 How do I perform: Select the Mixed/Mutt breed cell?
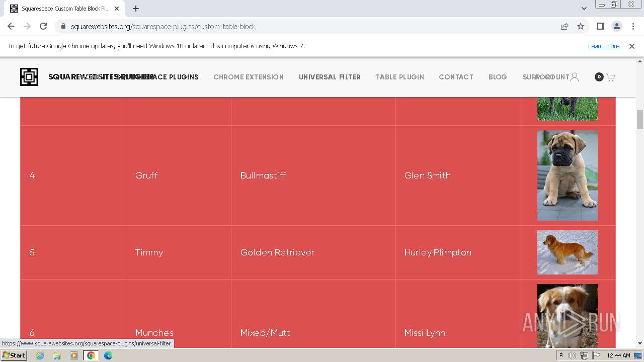click(313, 314)
